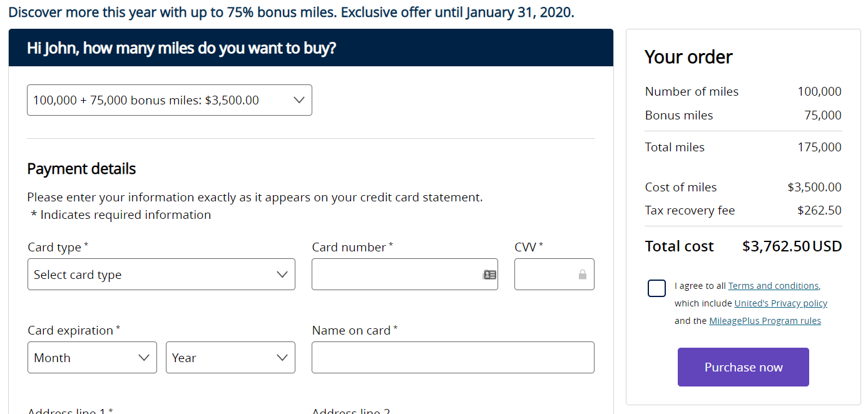
Task: Click the Month chevron arrow
Action: [x=144, y=358]
